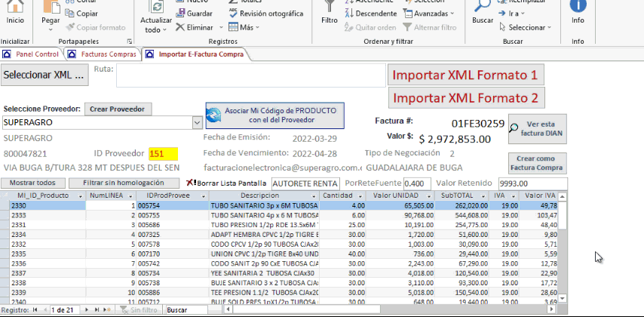Switch to the Facturas Compras tab

102,54
